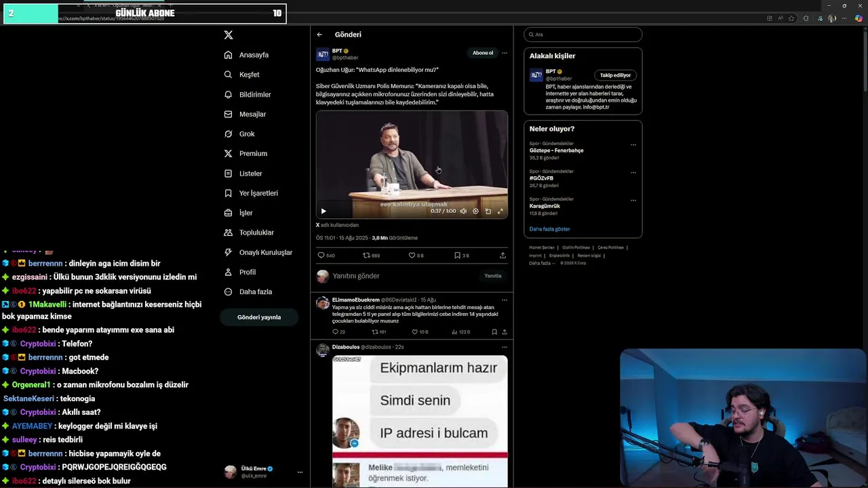
Task: Click the İşler briefcase icon
Action: pyautogui.click(x=229, y=213)
